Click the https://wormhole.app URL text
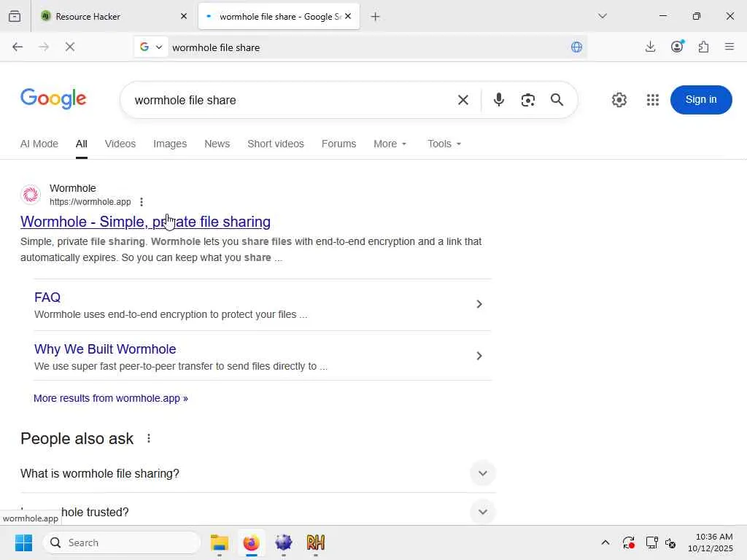Screen dimensions: 747x560 (90, 202)
